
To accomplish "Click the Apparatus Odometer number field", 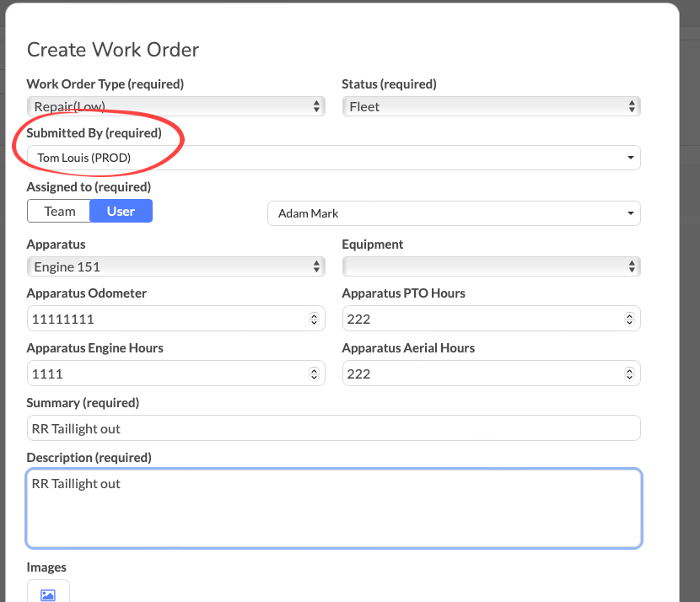I will pos(176,319).
